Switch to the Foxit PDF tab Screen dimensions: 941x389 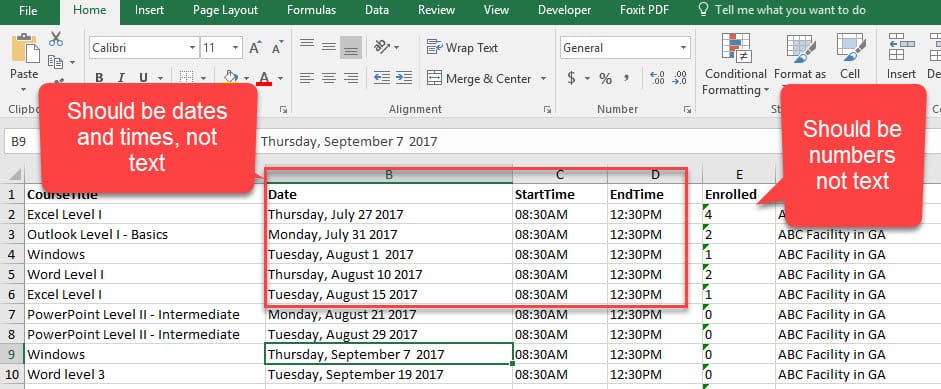(645, 10)
